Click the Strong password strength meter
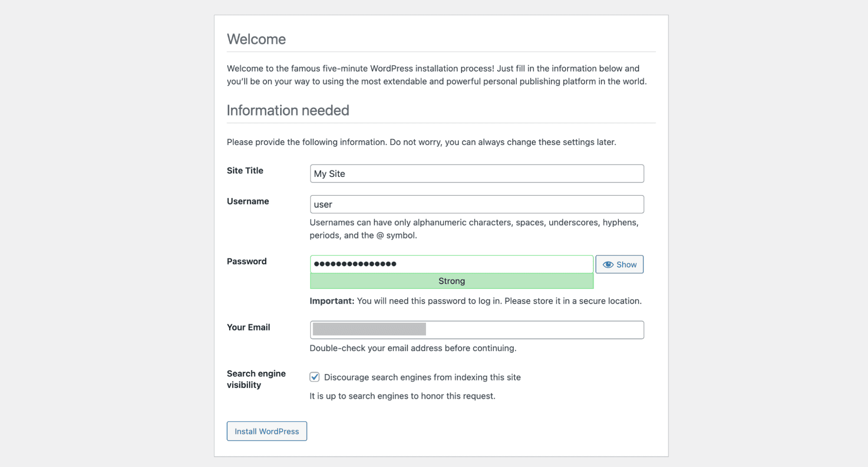This screenshot has width=868, height=467. point(451,281)
